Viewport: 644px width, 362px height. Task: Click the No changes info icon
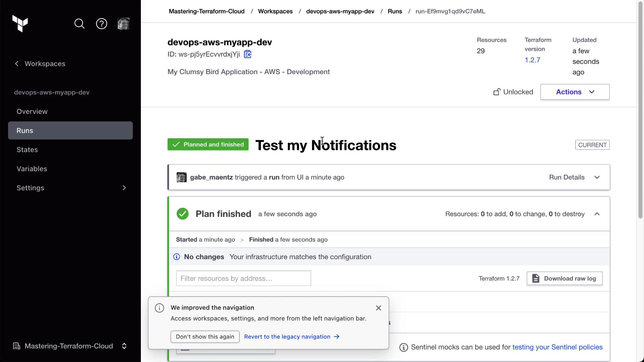click(176, 257)
